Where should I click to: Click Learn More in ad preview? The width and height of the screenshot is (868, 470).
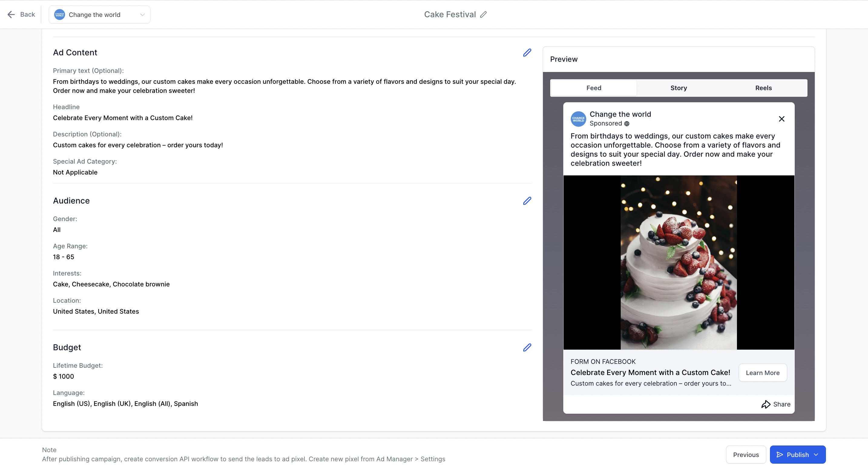763,373
